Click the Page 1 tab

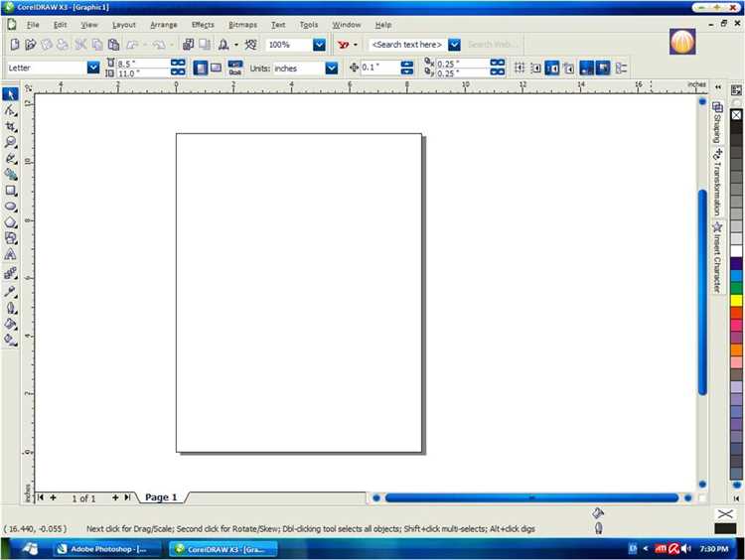pos(161,497)
